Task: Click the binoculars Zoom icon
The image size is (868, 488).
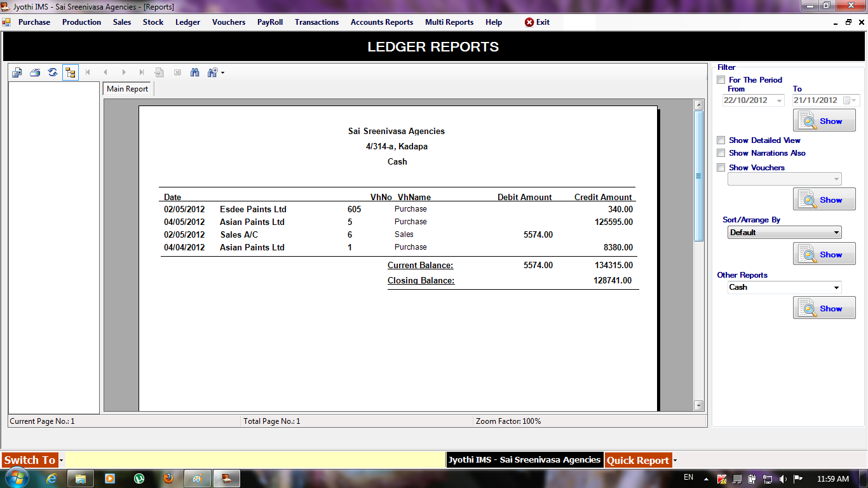Action: (212, 72)
